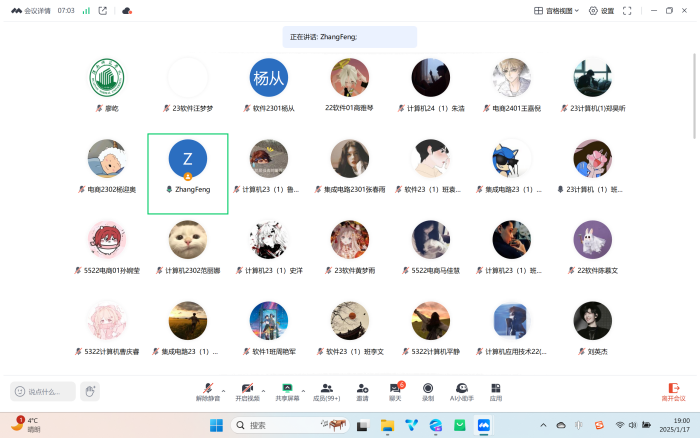Open the weather widget showing 4°C
Screen dimensions: 700x438
coord(25,425)
